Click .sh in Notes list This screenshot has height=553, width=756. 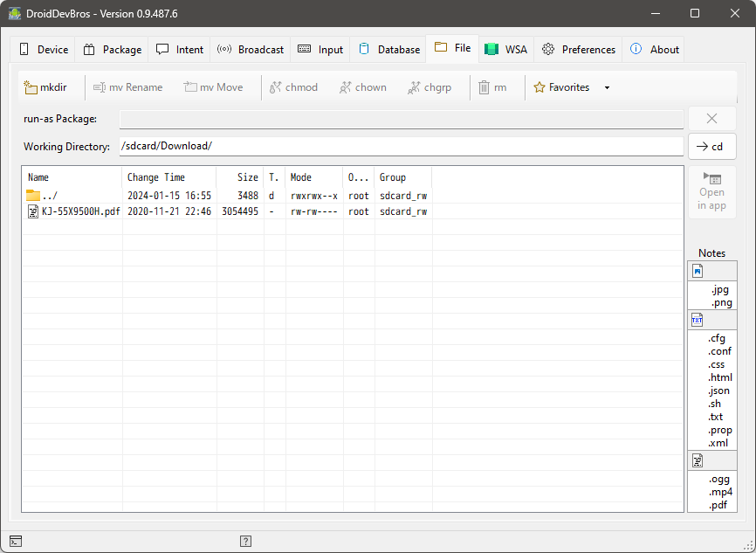pos(714,404)
